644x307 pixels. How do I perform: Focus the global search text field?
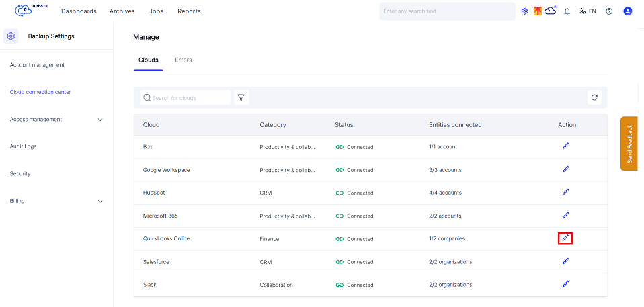(x=447, y=11)
